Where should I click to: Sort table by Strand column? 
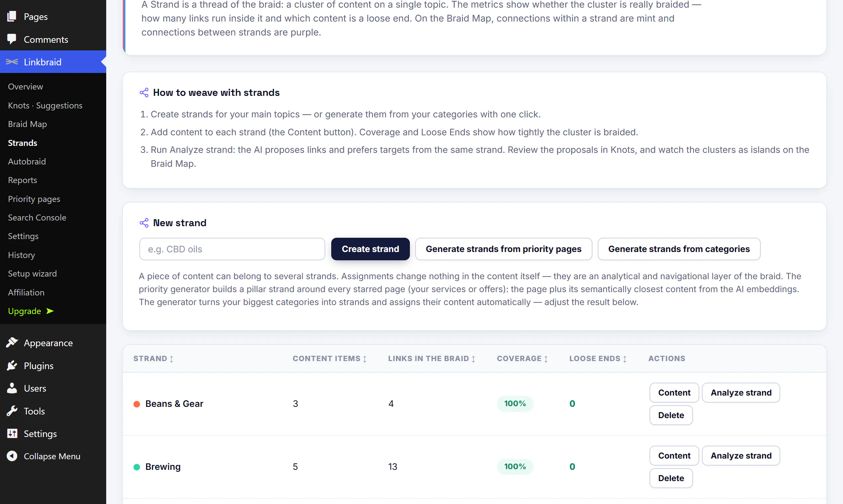(x=153, y=359)
